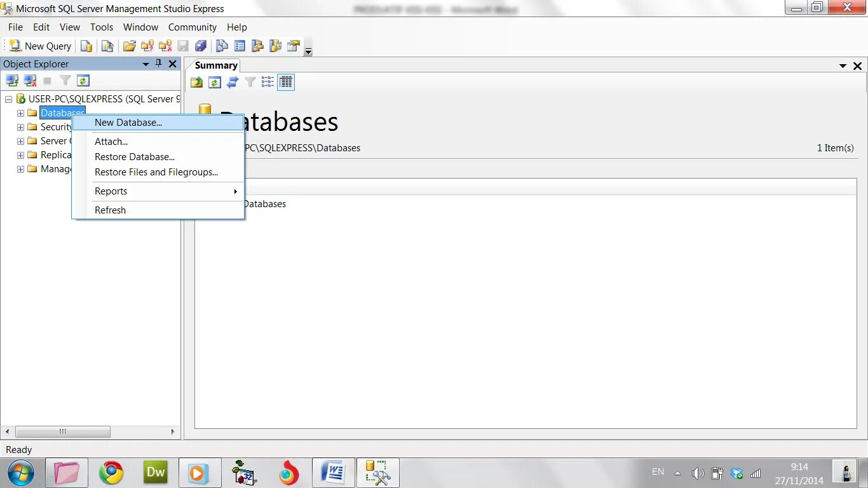Click the Save All icon
This screenshot has width=868, height=488.
pos(201,46)
